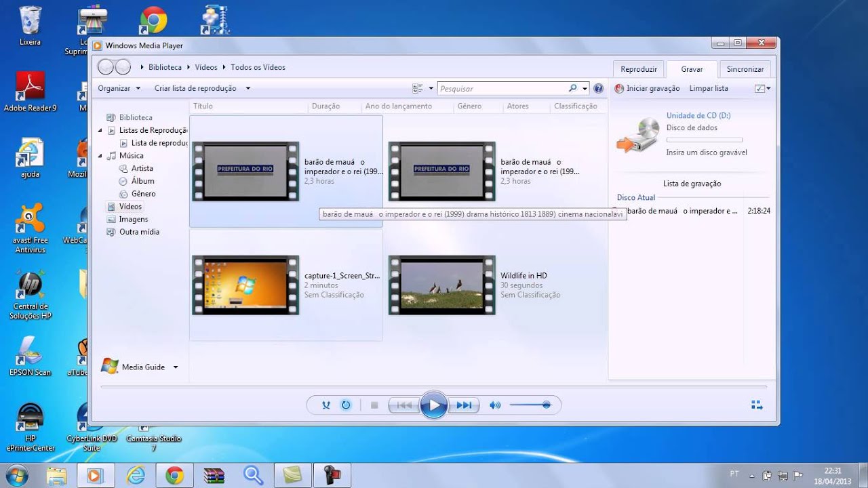
Task: Open Internet Explorer from the taskbar
Action: point(136,476)
